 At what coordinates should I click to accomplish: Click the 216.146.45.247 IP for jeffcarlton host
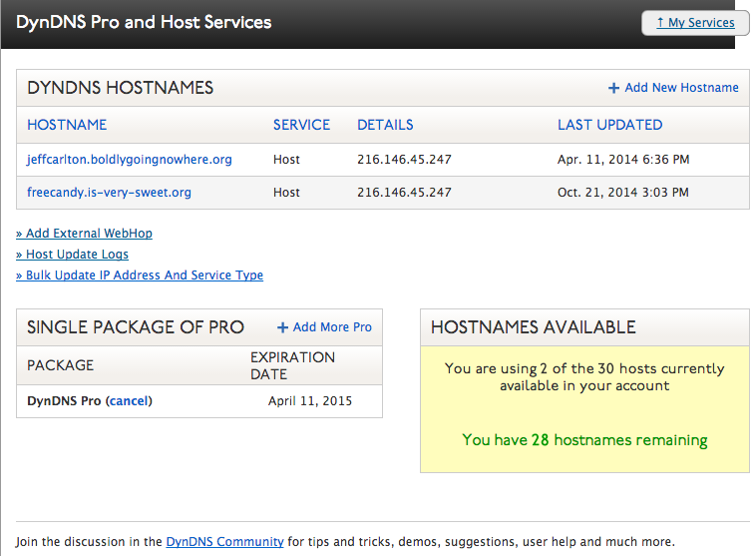404,160
